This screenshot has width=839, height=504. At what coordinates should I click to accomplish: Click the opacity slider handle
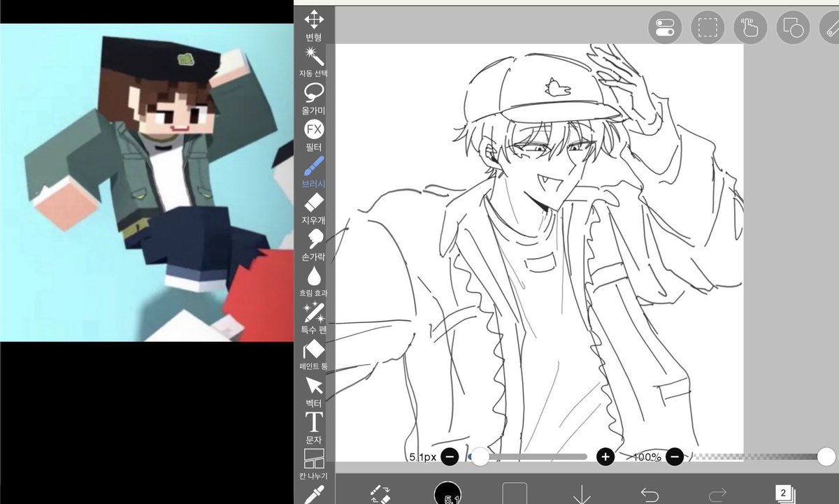pos(826,456)
